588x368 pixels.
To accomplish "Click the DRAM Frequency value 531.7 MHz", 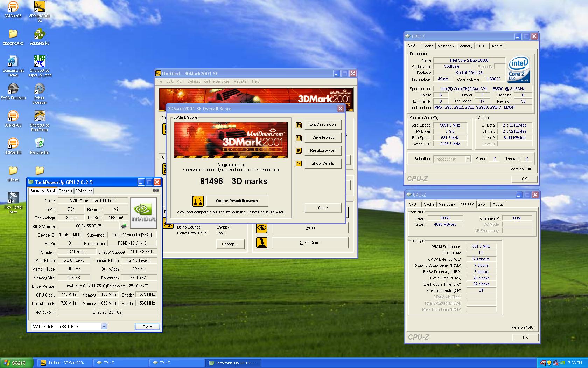I will tap(481, 247).
